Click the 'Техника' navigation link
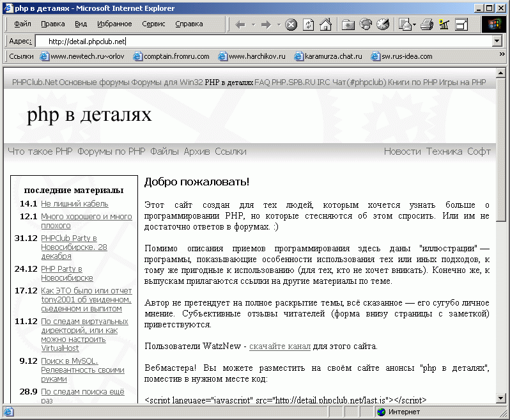 click(x=444, y=152)
